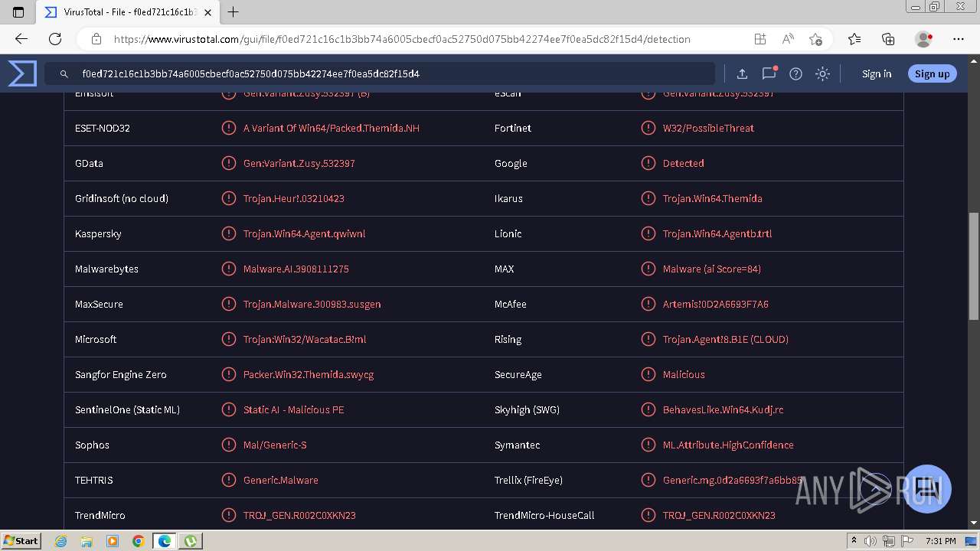
Task: View site information lock icon
Action: pos(96,39)
